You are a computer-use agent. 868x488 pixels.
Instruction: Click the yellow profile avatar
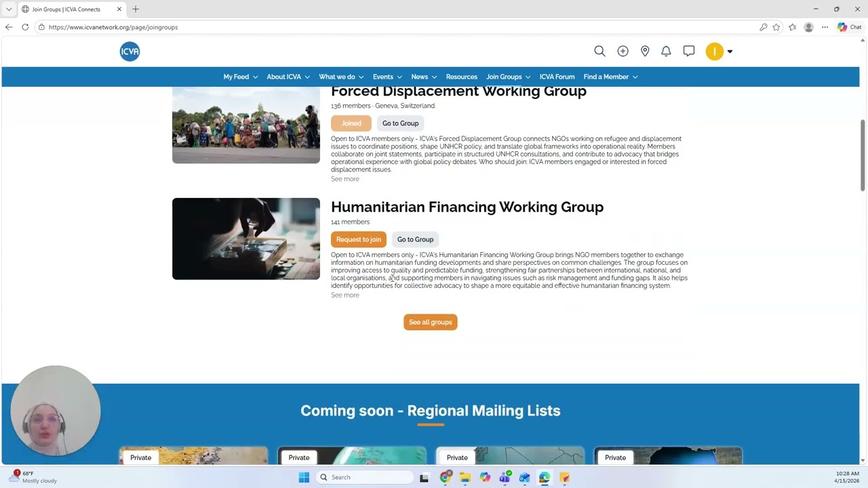714,52
